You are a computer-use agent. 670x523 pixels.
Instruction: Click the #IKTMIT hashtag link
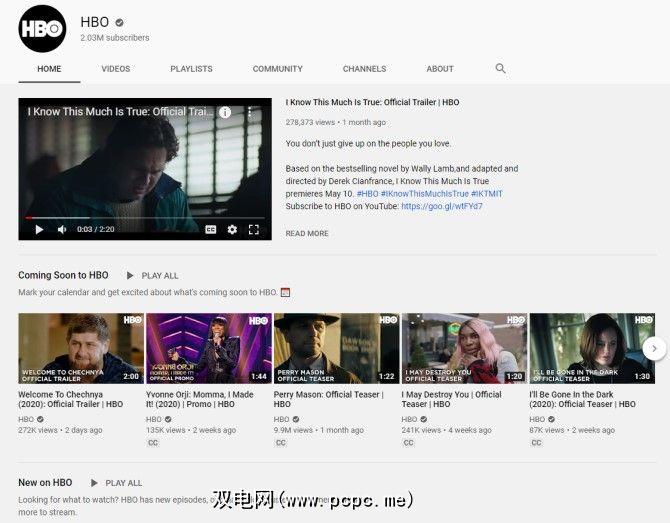pyautogui.click(x=487, y=194)
